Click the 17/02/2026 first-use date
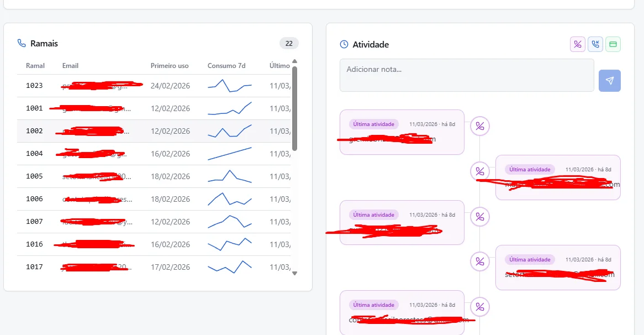The width and height of the screenshot is (644, 335). pos(170,267)
